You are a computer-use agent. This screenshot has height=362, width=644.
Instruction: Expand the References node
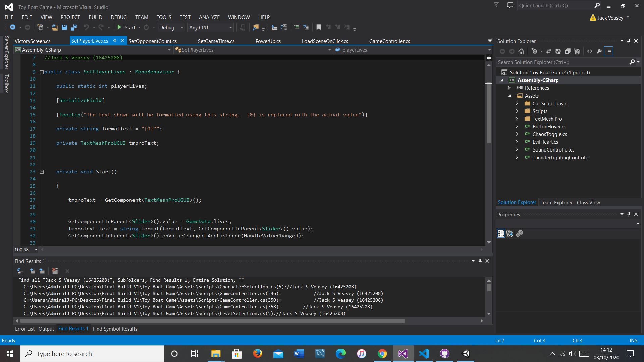click(509, 88)
